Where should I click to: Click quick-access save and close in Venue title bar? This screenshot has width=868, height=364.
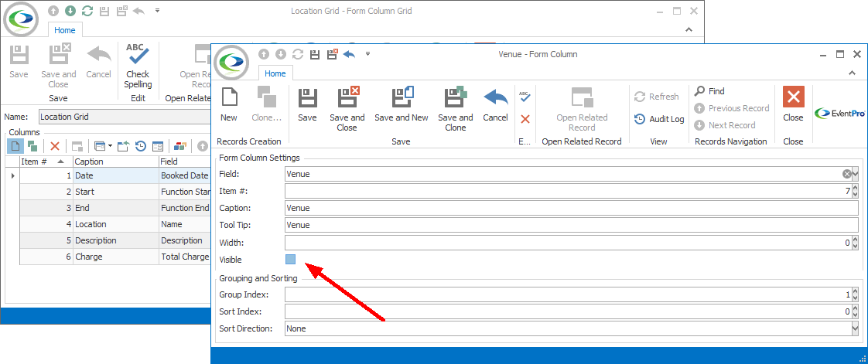pos(332,54)
